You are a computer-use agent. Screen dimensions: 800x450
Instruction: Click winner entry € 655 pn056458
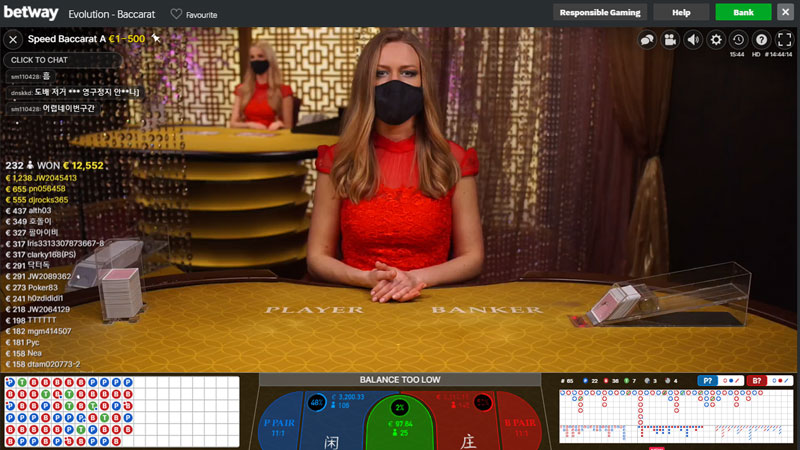[35, 189]
